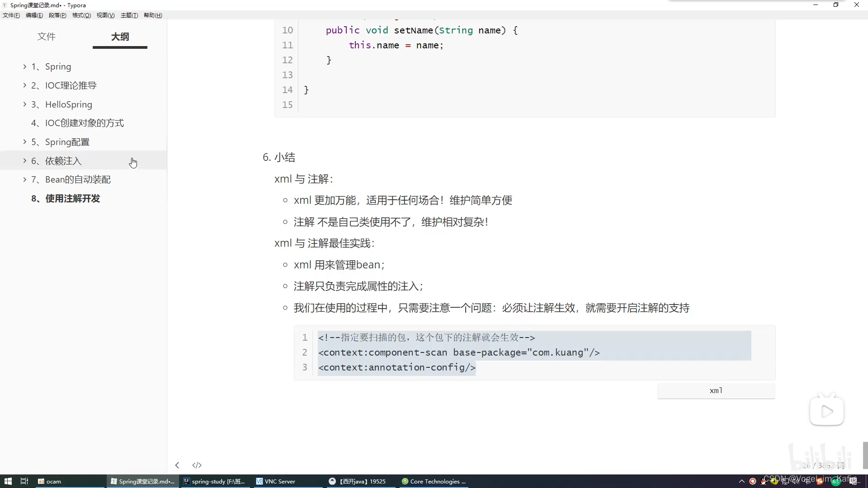Select the 大纲 (Outline) tab
868x488 pixels.
pyautogui.click(x=119, y=36)
